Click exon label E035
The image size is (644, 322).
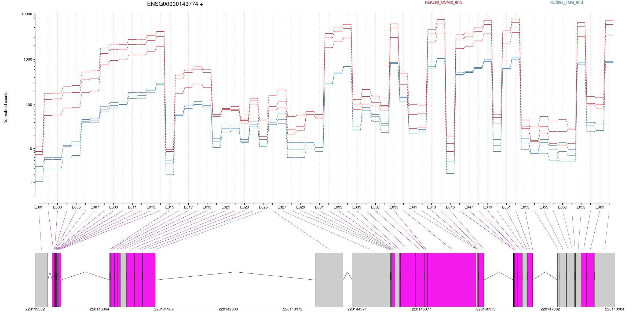tap(357, 207)
